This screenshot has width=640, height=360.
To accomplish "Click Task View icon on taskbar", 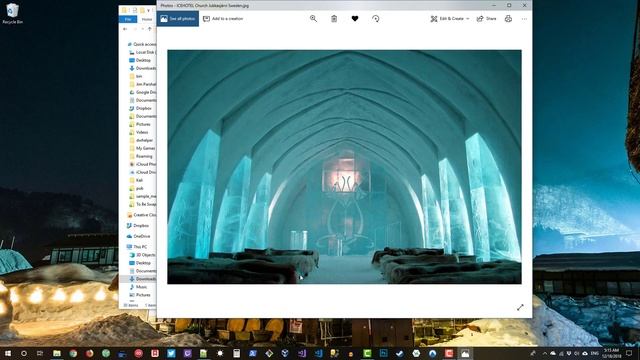I will tap(40, 353).
